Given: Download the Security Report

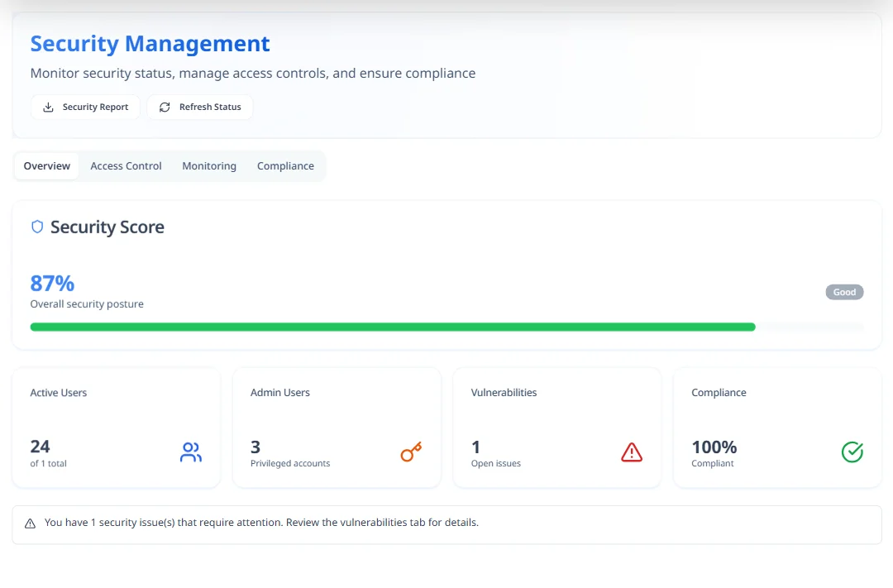Looking at the screenshot, I should coord(85,108).
